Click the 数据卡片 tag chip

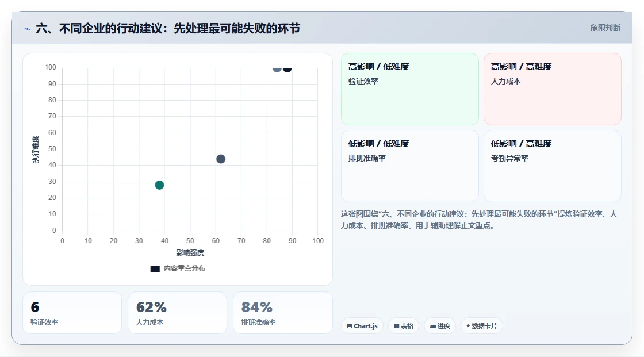[481, 326]
